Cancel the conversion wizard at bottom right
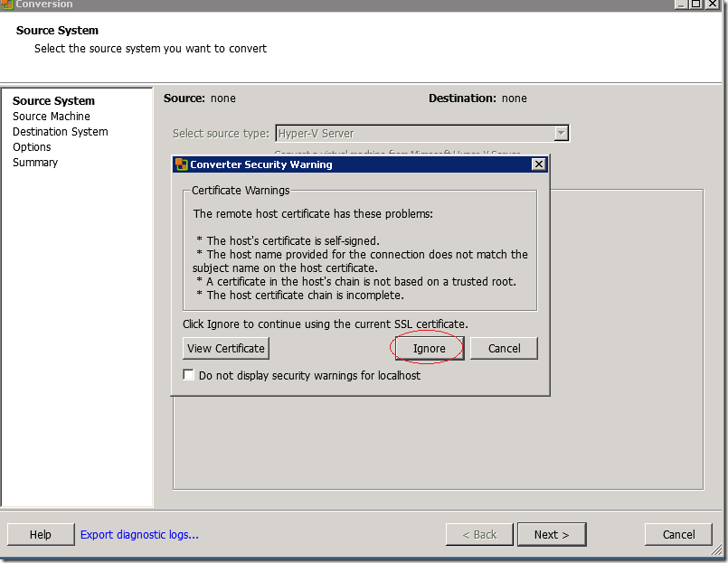Image resolution: width=728 pixels, height=563 pixels. (678, 534)
